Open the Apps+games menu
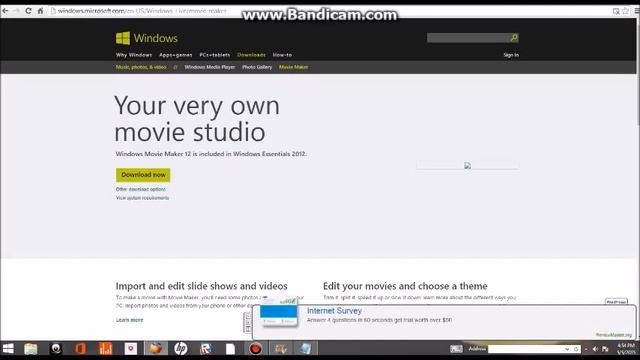Screen dimensions: 640x360 click(x=176, y=55)
